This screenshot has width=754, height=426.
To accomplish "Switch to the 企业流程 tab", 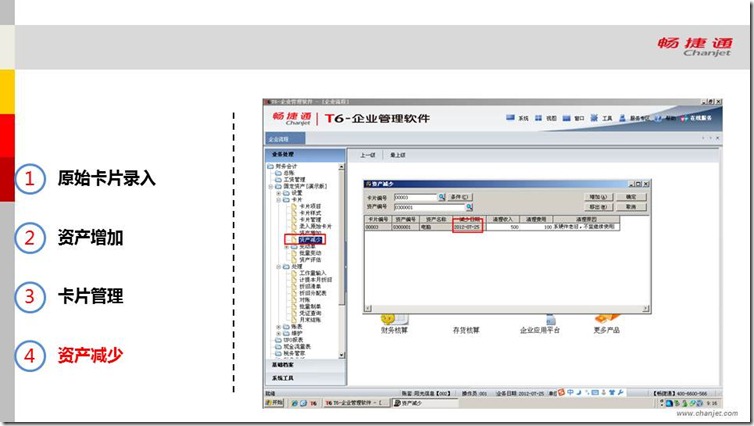I will (285, 139).
